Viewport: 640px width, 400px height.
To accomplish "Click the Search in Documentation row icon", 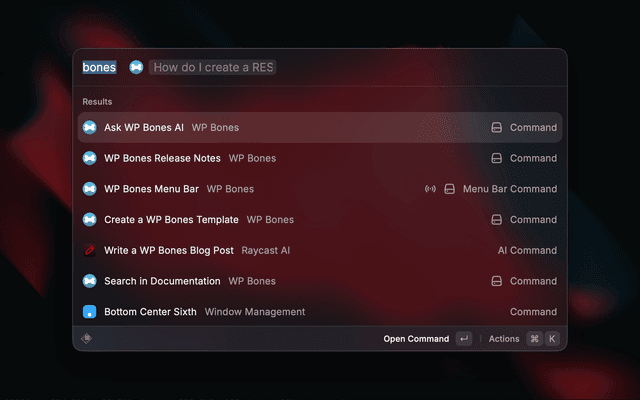I will [x=89, y=281].
